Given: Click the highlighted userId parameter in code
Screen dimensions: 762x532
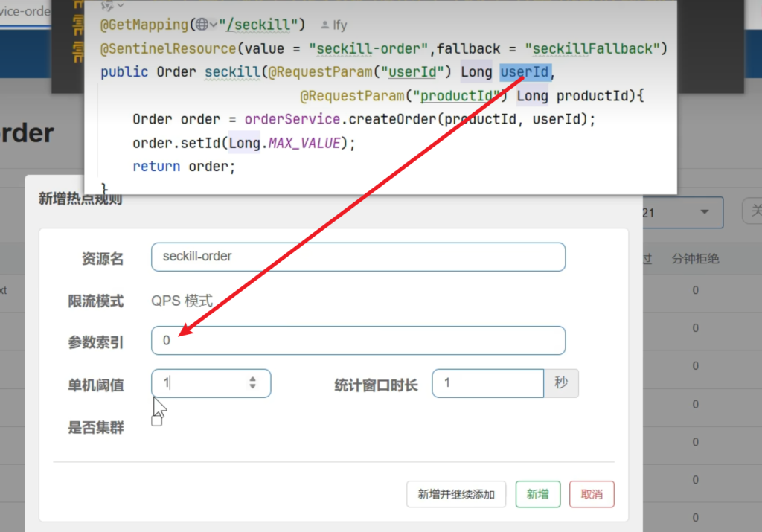Looking at the screenshot, I should tap(525, 72).
